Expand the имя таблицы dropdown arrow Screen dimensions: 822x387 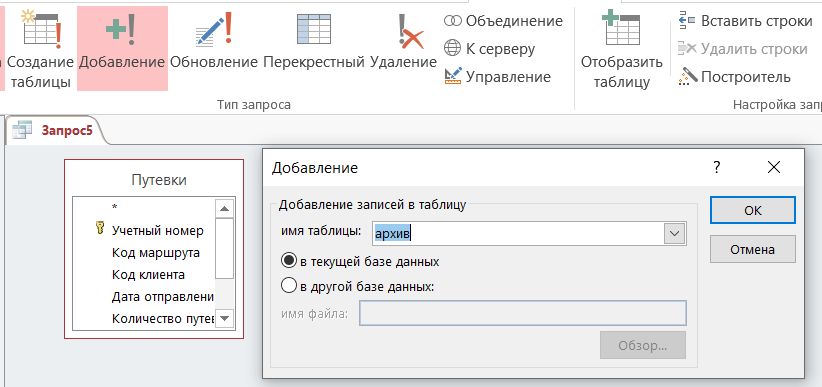tap(675, 233)
